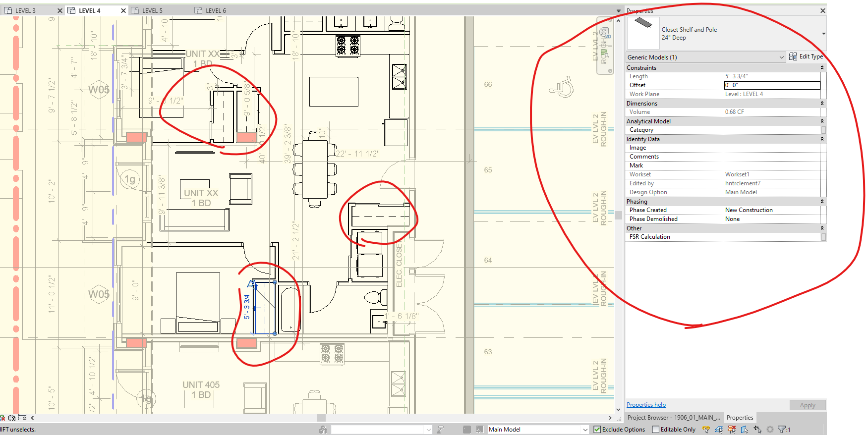Click the Add to Set icon left of Main Model
868x435 pixels.
tap(480, 430)
